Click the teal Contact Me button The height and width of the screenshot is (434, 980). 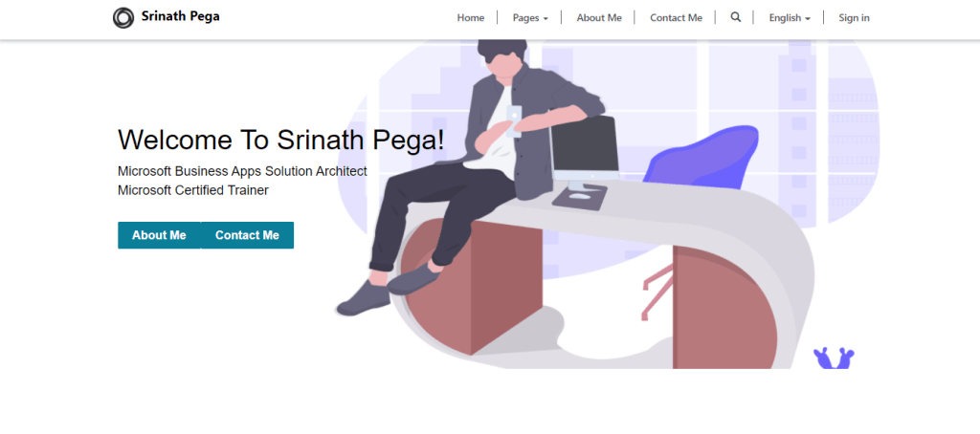pos(248,235)
